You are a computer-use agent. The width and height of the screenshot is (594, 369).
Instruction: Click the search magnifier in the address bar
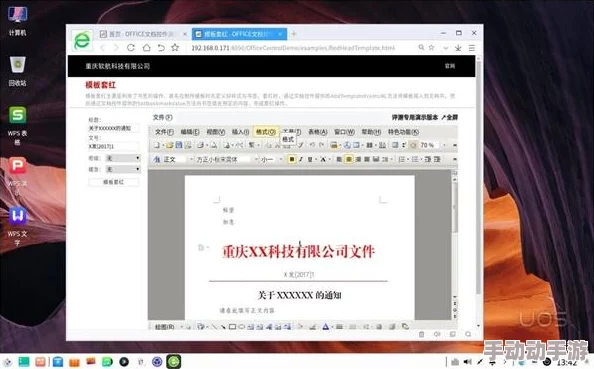(421, 47)
